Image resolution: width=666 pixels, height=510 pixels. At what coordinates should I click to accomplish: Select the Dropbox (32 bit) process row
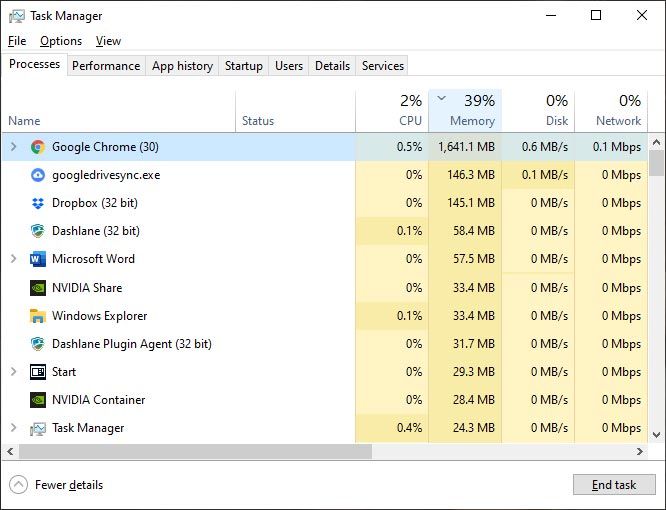pos(325,203)
